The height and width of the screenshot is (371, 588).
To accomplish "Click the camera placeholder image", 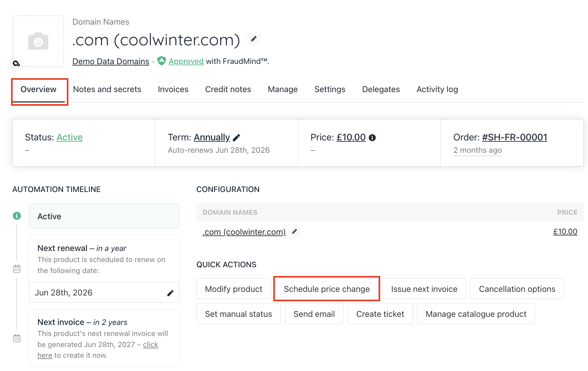I will point(38,41).
